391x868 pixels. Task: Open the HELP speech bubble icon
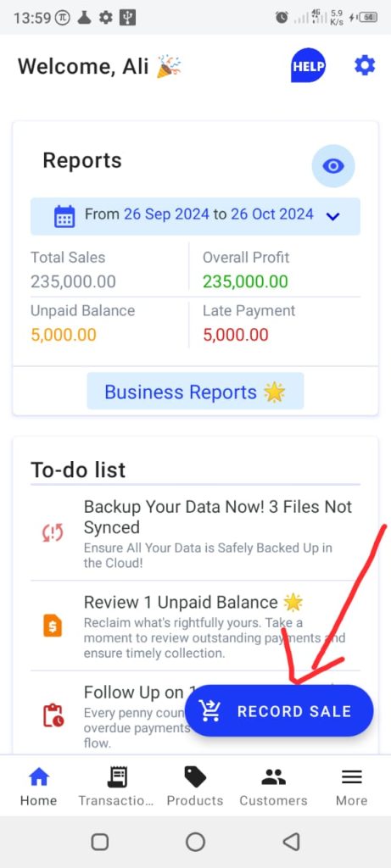coord(308,66)
